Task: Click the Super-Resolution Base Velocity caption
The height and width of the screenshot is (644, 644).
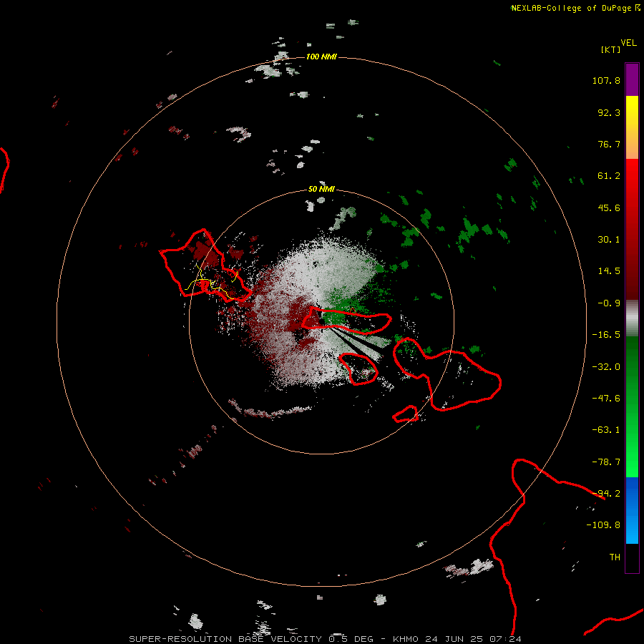Action: coord(325,639)
